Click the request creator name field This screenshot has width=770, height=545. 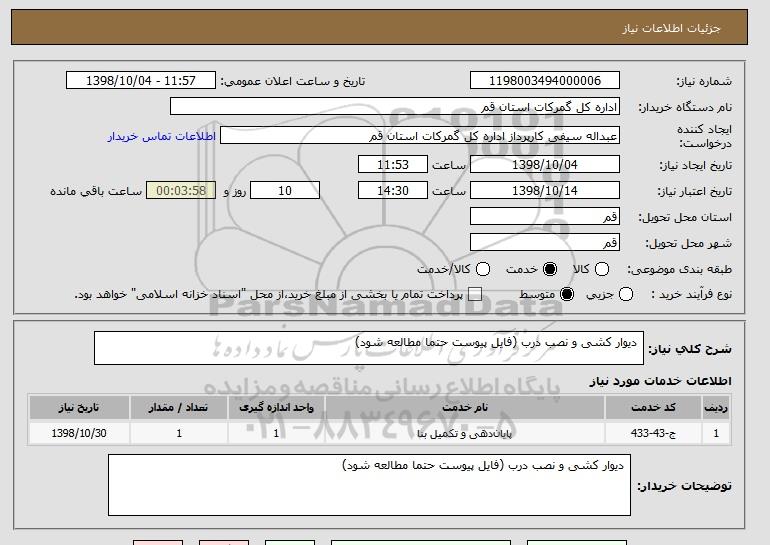(x=420, y=136)
